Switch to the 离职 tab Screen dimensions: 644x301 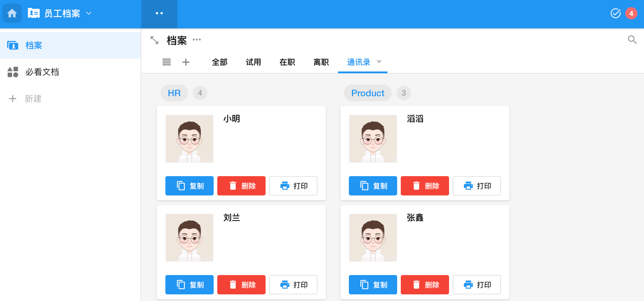(321, 62)
